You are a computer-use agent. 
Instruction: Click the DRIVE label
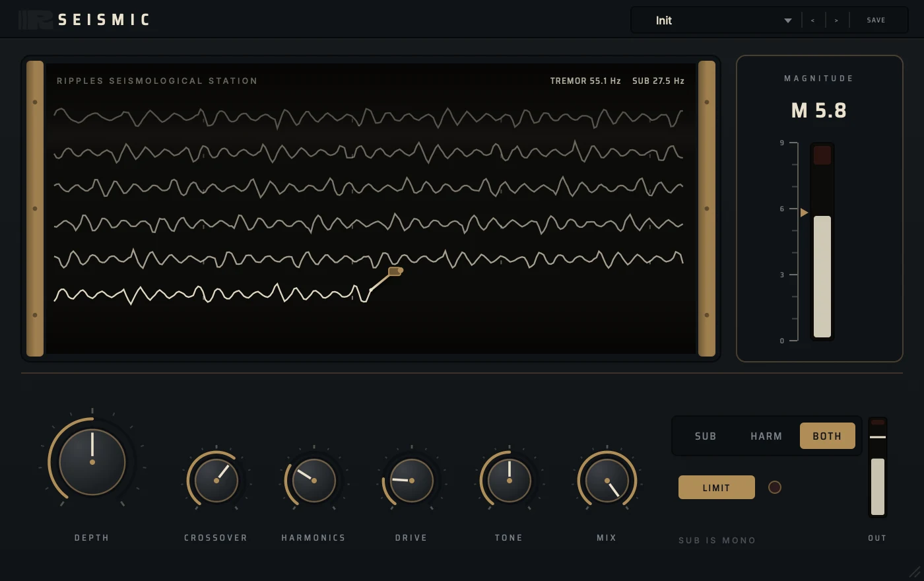click(411, 537)
